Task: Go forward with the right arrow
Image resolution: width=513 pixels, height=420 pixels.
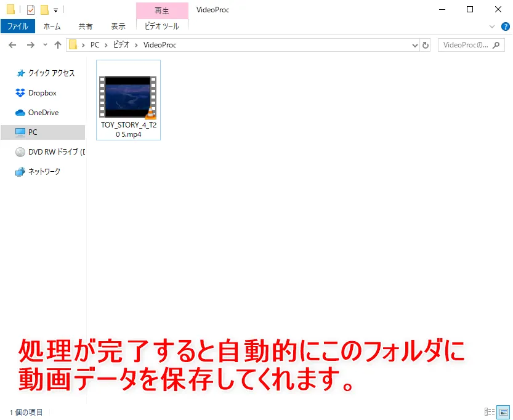Action: coord(30,45)
